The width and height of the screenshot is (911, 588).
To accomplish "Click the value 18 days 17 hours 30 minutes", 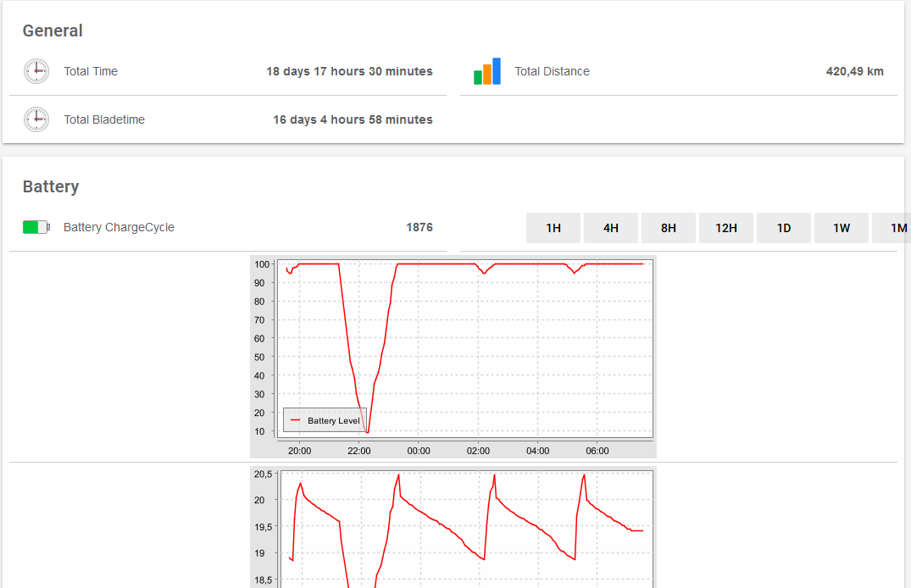I will coord(349,71).
